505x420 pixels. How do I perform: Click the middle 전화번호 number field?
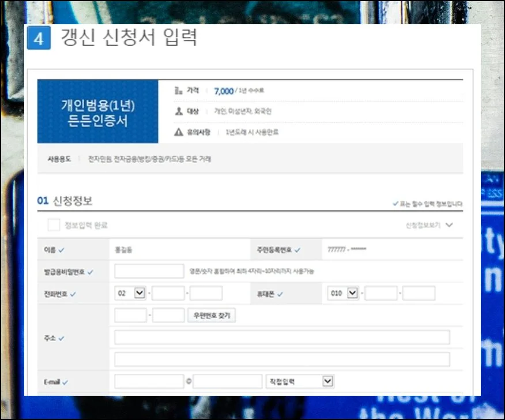coord(168,293)
